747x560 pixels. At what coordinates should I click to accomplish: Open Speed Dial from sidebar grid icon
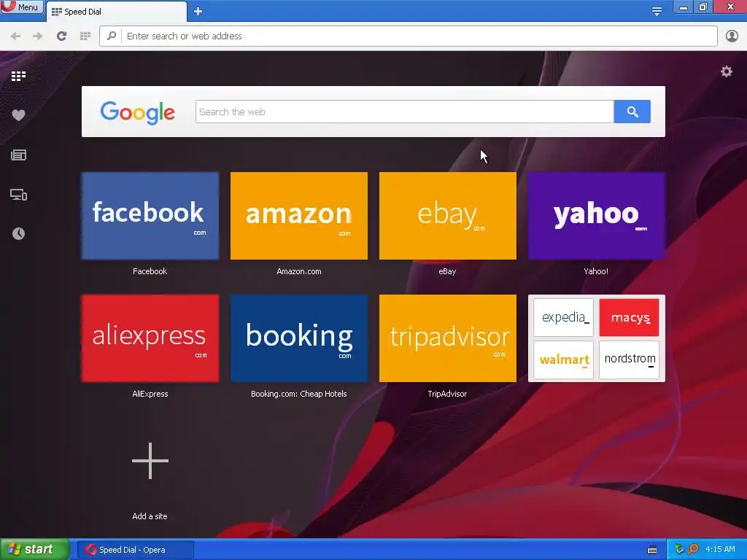[18, 76]
